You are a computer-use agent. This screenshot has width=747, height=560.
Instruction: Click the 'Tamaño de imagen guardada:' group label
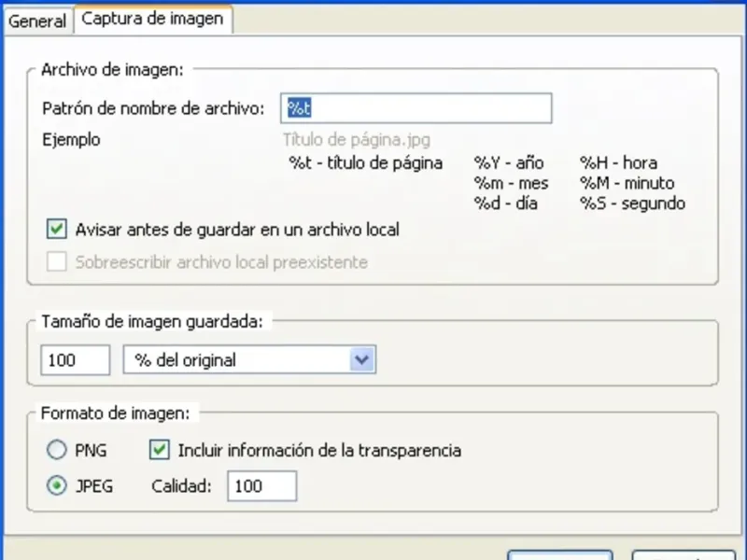(152, 321)
